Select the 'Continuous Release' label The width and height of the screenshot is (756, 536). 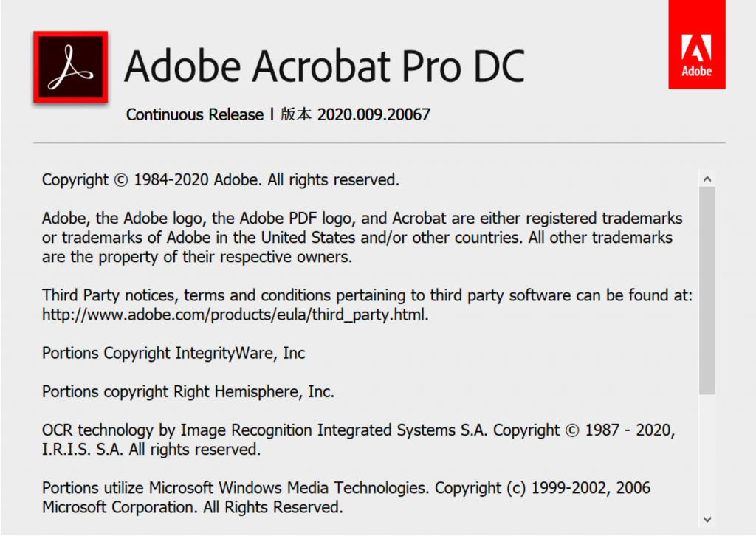point(194,114)
